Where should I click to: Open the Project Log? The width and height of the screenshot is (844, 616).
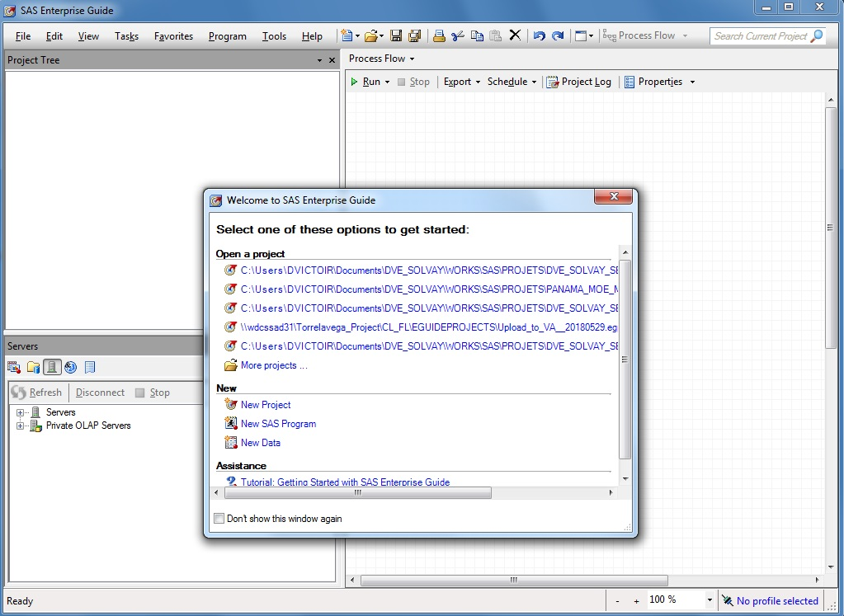pos(579,82)
